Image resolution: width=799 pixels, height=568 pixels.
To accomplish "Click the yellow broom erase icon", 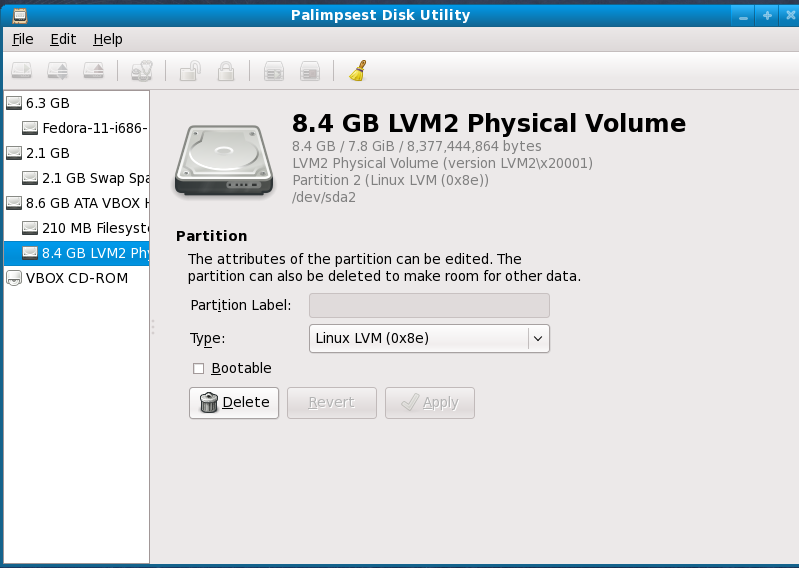I will pyautogui.click(x=358, y=71).
